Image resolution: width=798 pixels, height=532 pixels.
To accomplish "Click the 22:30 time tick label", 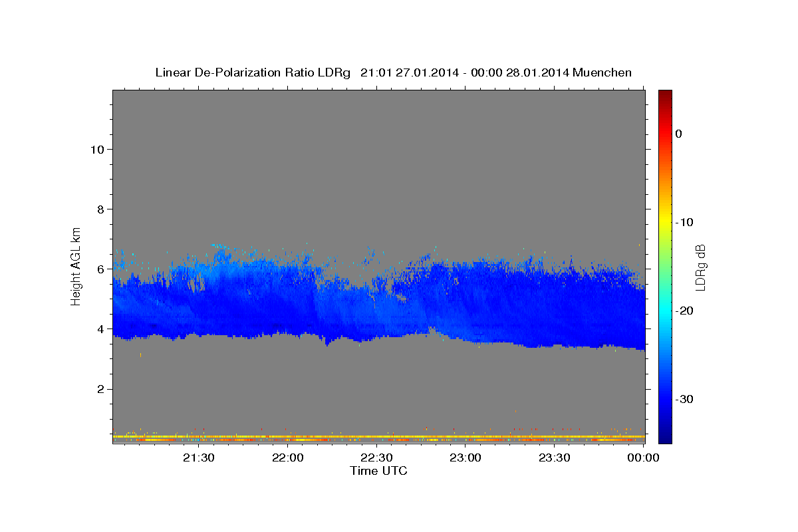I will 376,458.
